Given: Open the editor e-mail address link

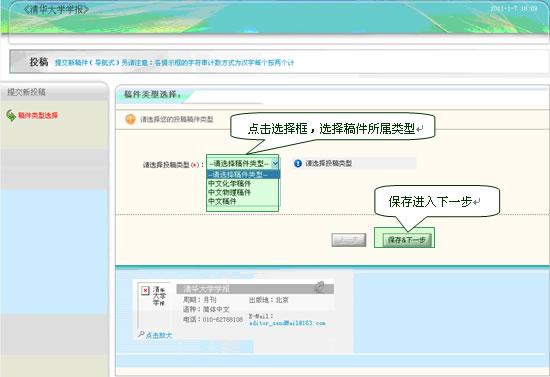Looking at the screenshot, I should pyautogui.click(x=287, y=323).
